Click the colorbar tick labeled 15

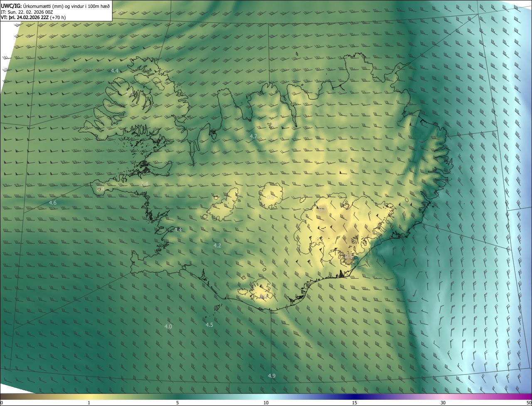coord(355,403)
